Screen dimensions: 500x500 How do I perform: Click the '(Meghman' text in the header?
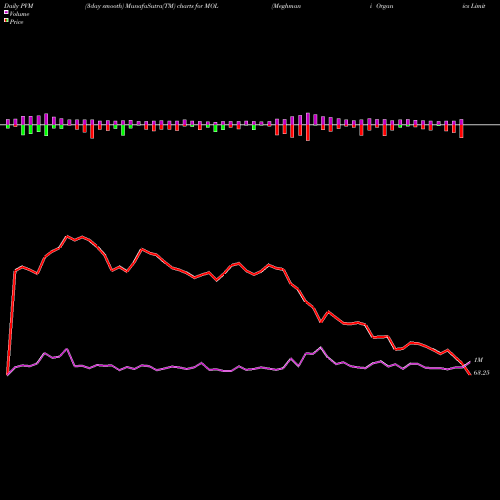click(286, 6)
